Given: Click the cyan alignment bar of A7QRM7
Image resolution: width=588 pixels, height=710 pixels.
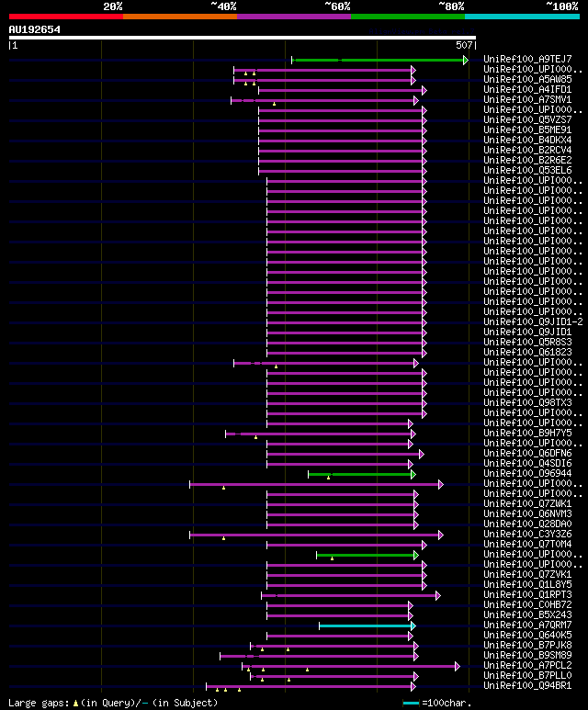Looking at the screenshot, I should coord(367,626).
